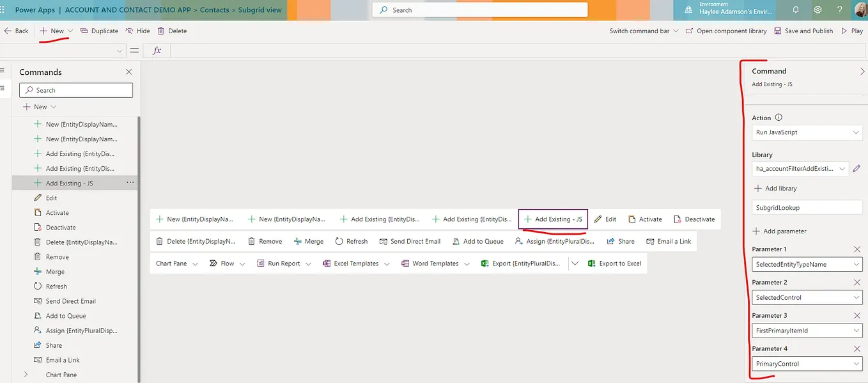The image size is (868, 383).
Task: Open the settings gear icon
Action: 818,10
